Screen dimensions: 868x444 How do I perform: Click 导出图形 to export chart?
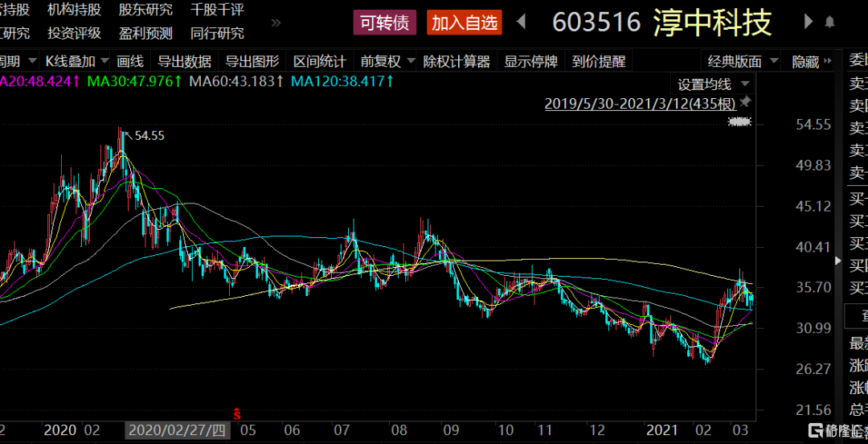[252, 61]
